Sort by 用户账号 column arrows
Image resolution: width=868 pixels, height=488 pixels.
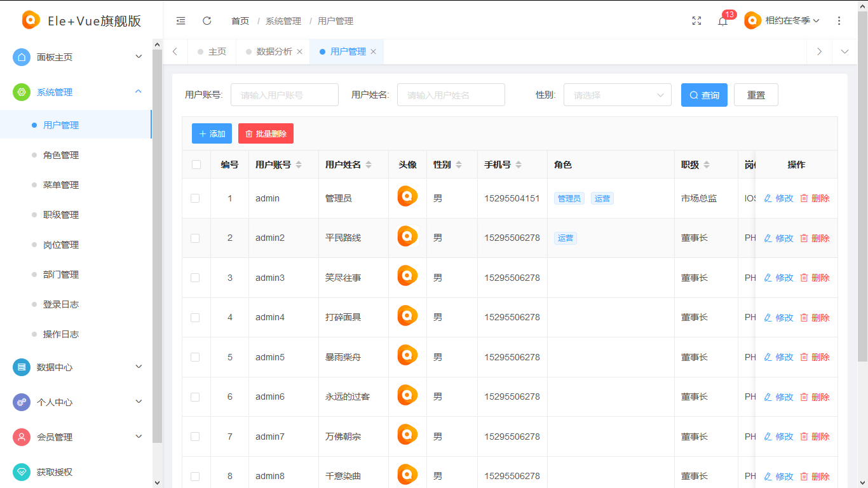coord(299,165)
